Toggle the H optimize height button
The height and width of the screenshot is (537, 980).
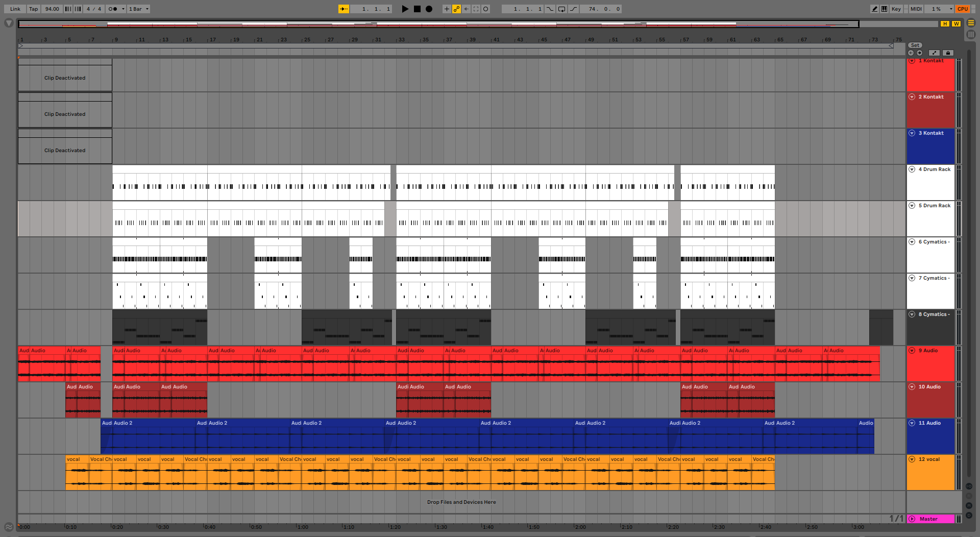point(945,23)
